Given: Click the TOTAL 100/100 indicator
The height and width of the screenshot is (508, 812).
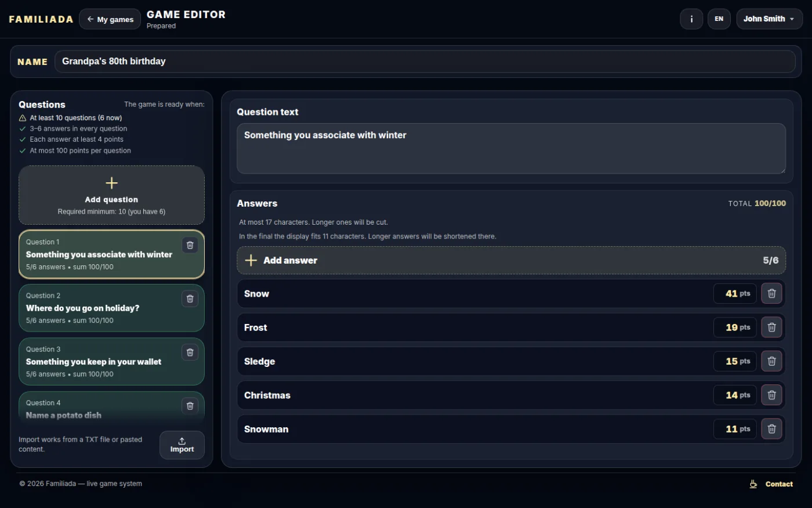Looking at the screenshot, I should pos(757,204).
